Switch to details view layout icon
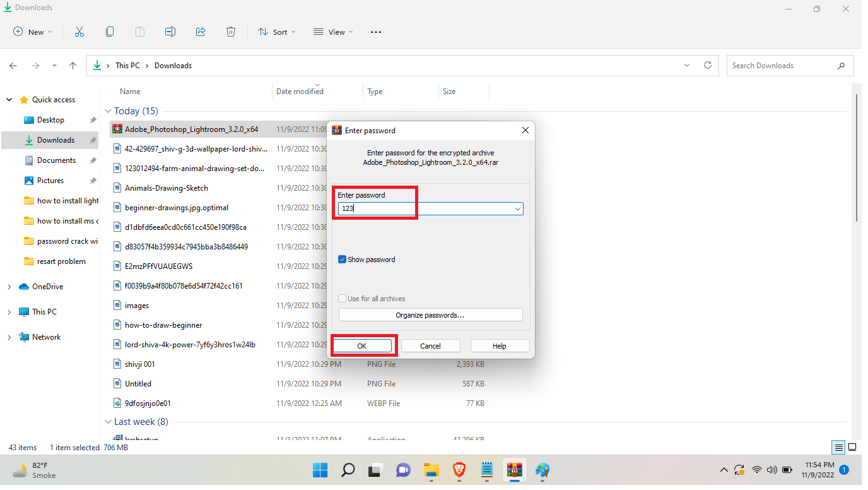Viewport: 868px width, 490px height. 838,448
